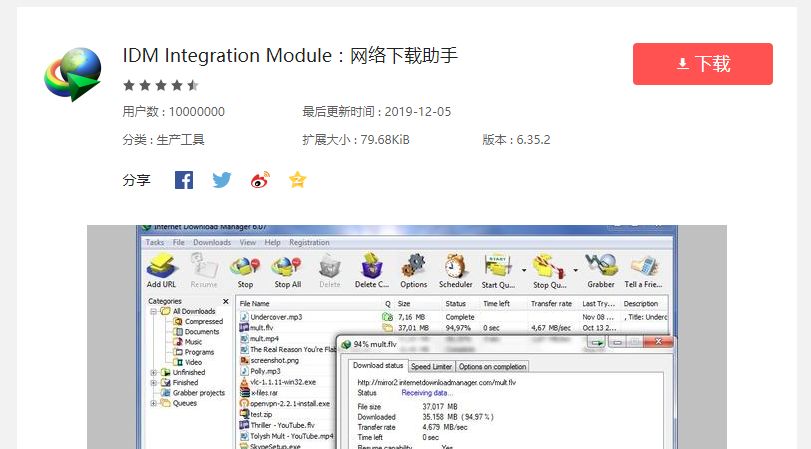Switch to the Speed Limiter tab
Viewport: 811px width, 449px height.
[x=431, y=366]
